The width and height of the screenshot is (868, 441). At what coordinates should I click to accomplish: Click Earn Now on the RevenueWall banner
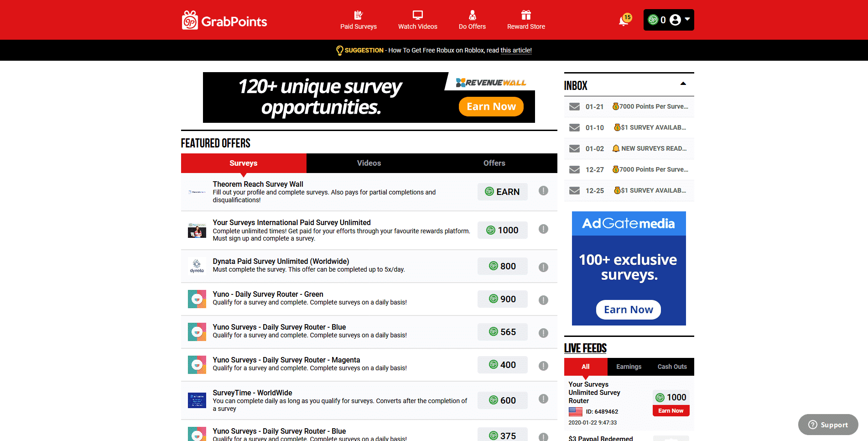(x=491, y=106)
